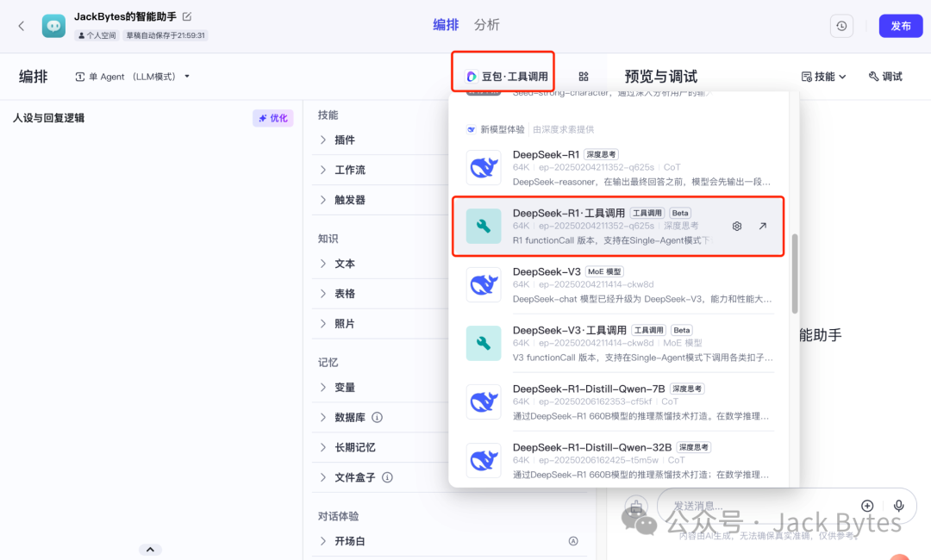Click wrench icon of DeepSeek-V3·工具调用

coord(484,344)
